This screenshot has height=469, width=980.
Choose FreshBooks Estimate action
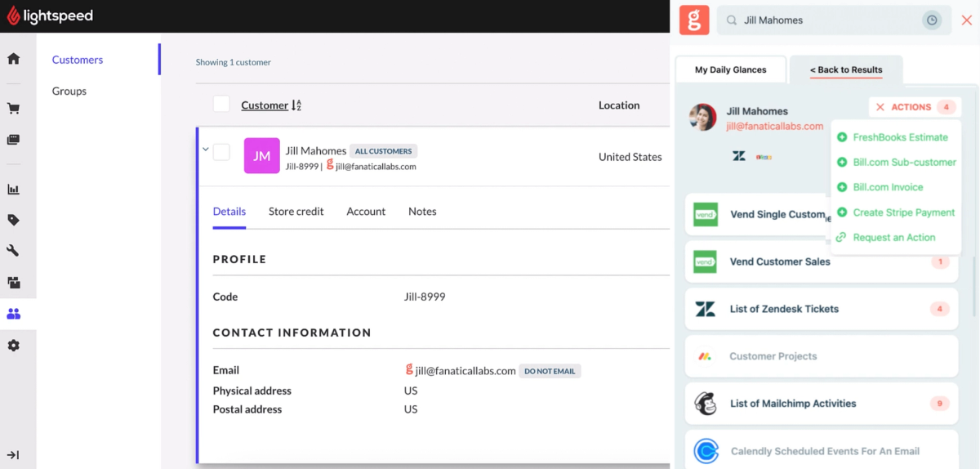click(900, 137)
